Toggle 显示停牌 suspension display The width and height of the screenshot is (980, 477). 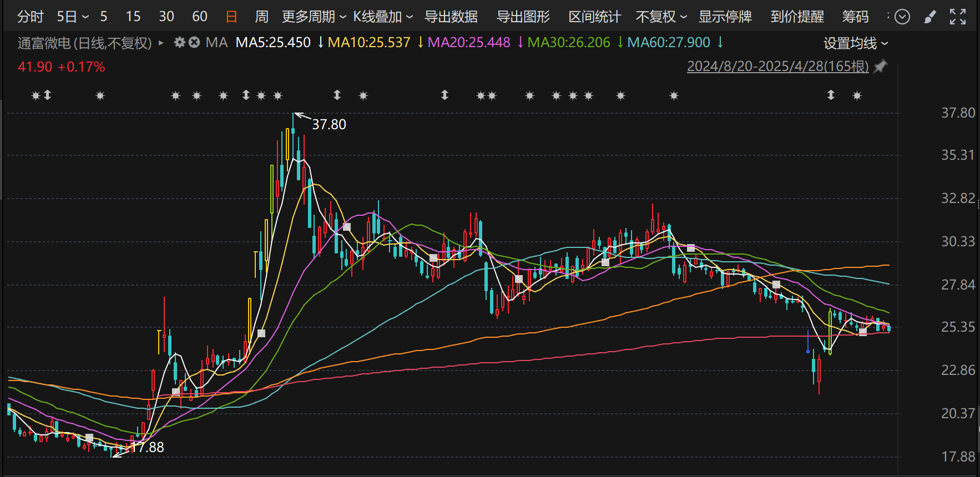pyautogui.click(x=725, y=17)
